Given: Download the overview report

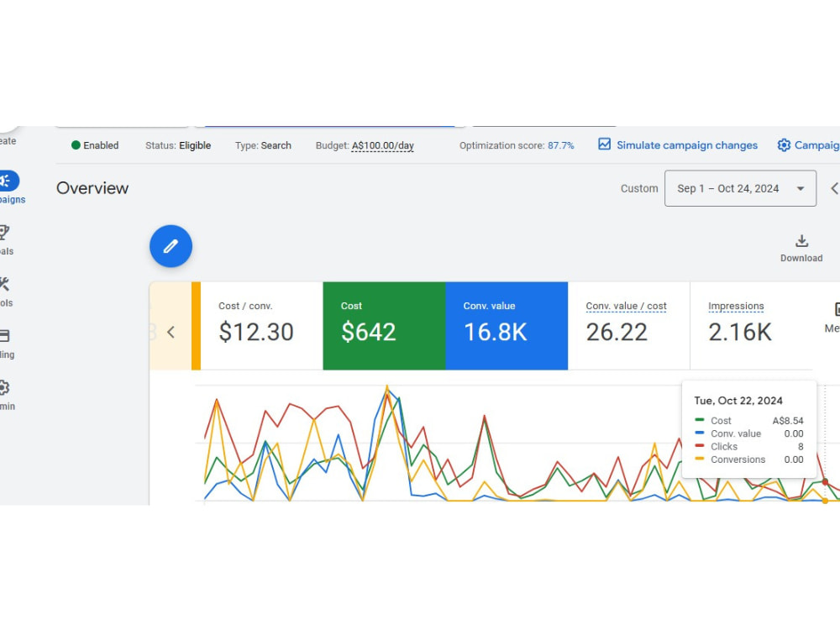Looking at the screenshot, I should tap(801, 248).
